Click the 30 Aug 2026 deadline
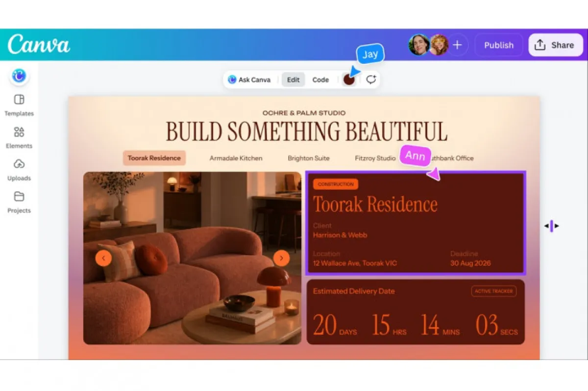This screenshot has height=391, width=588. 470,263
